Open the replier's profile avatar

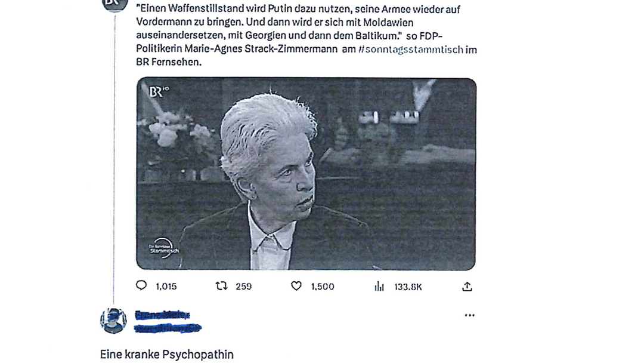point(113,320)
